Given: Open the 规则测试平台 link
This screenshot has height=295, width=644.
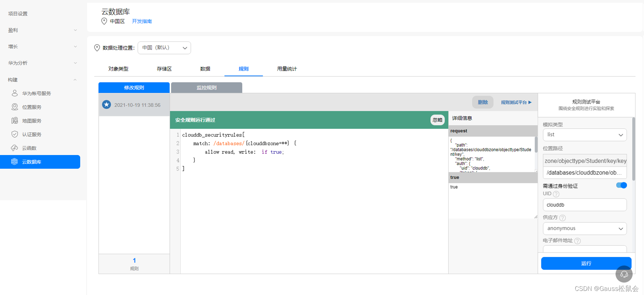Looking at the screenshot, I should (x=516, y=102).
